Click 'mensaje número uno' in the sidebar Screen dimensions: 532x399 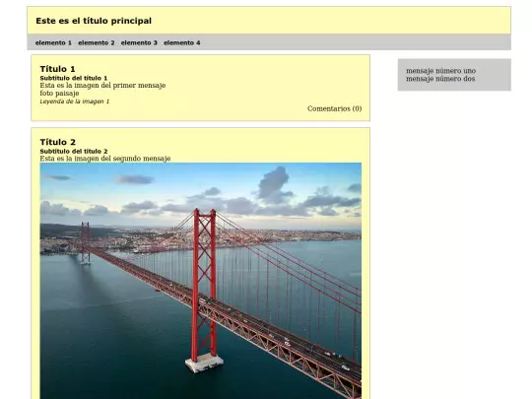click(440, 71)
